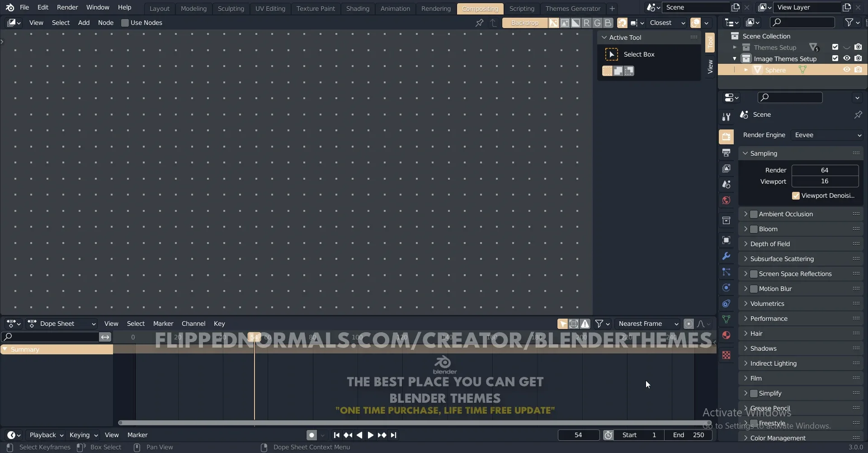Show only the Blue channel (B)

(x=608, y=23)
